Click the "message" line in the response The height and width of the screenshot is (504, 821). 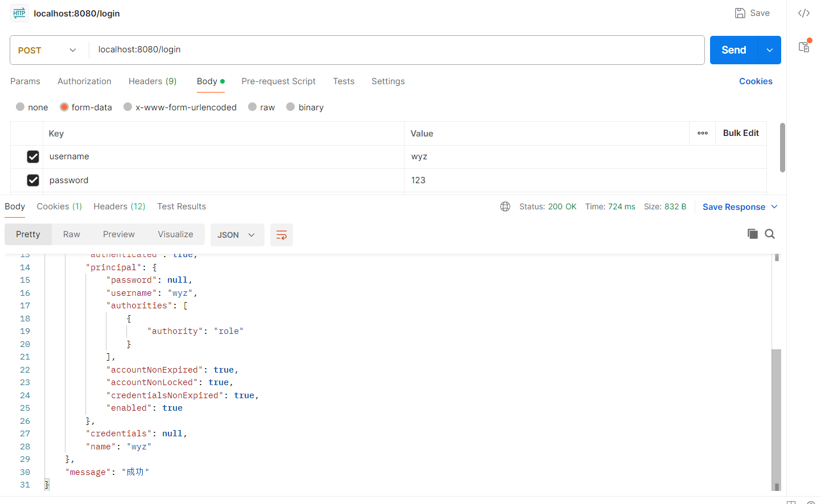[107, 472]
